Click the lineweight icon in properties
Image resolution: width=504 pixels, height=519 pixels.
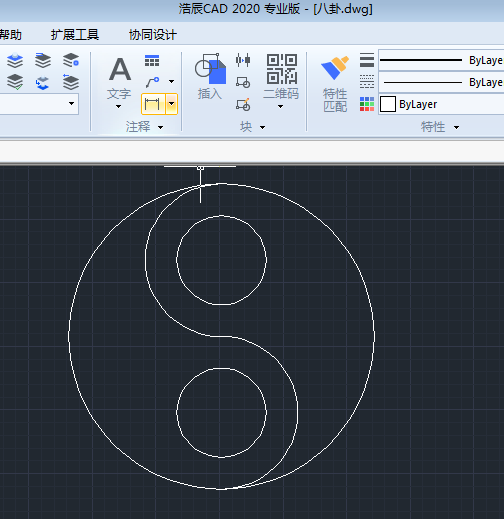[367, 60]
